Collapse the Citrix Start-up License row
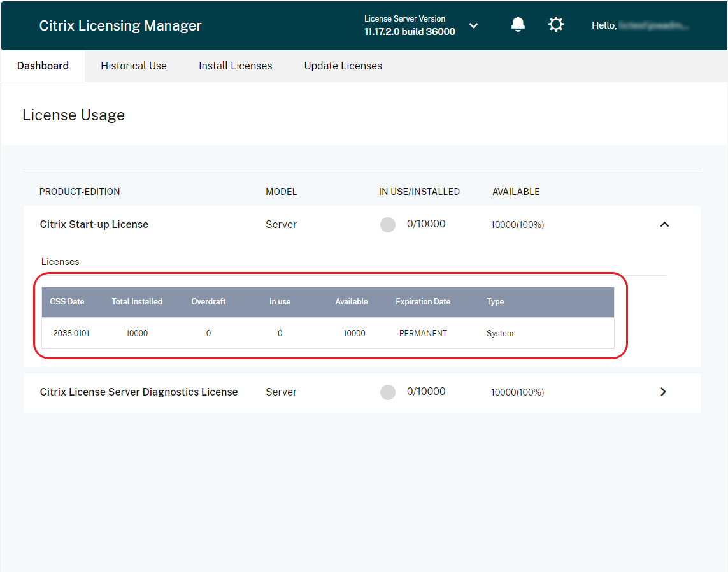The height and width of the screenshot is (572, 728). [x=664, y=224]
